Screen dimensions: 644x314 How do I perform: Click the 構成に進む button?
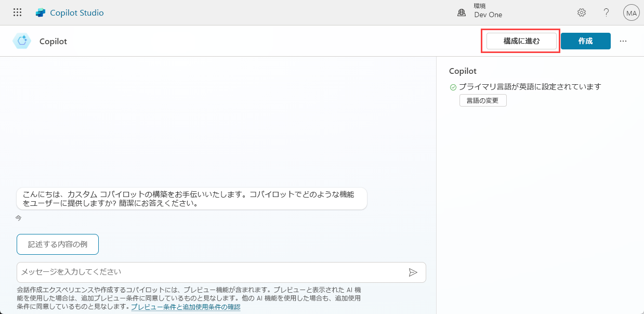[521, 41]
